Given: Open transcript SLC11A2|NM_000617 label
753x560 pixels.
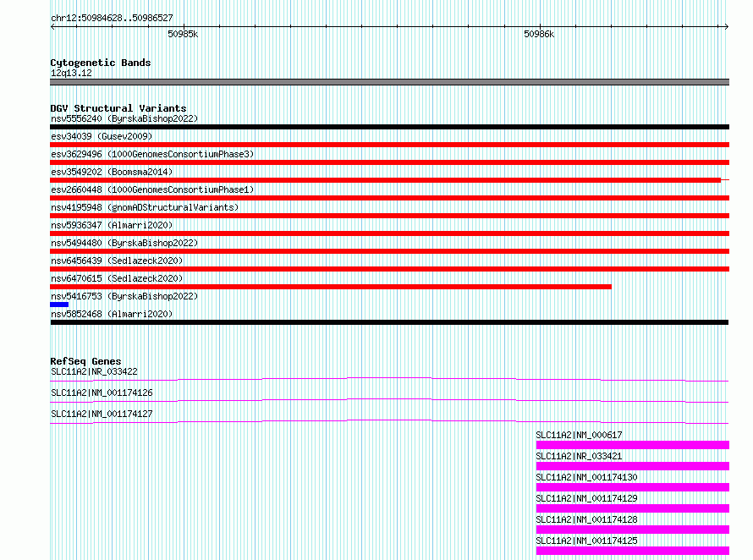Looking at the screenshot, I should [579, 435].
